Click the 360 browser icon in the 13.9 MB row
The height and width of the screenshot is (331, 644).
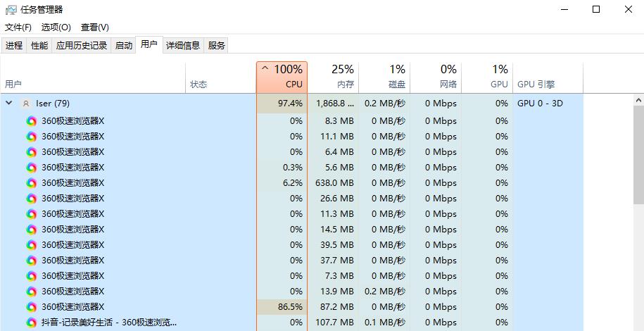click(x=31, y=292)
